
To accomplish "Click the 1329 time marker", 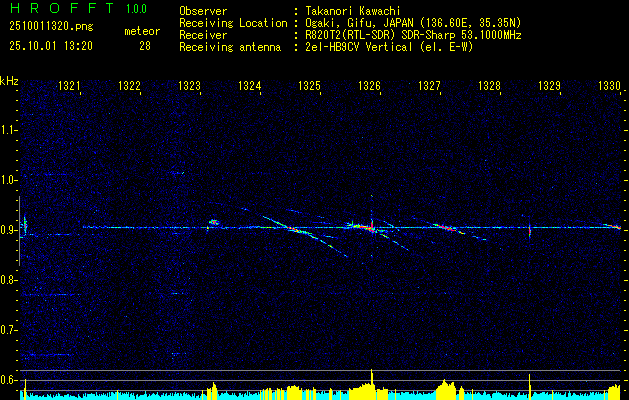I will [x=549, y=86].
